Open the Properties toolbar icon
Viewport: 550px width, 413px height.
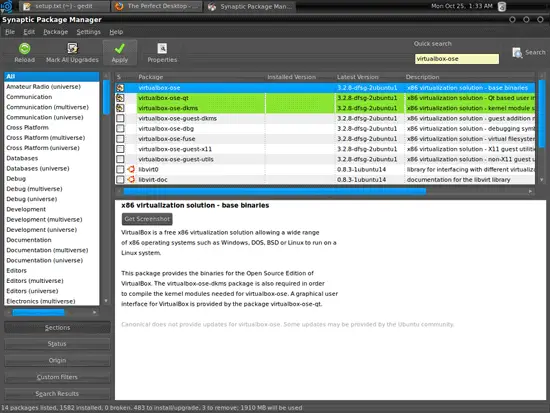162,48
